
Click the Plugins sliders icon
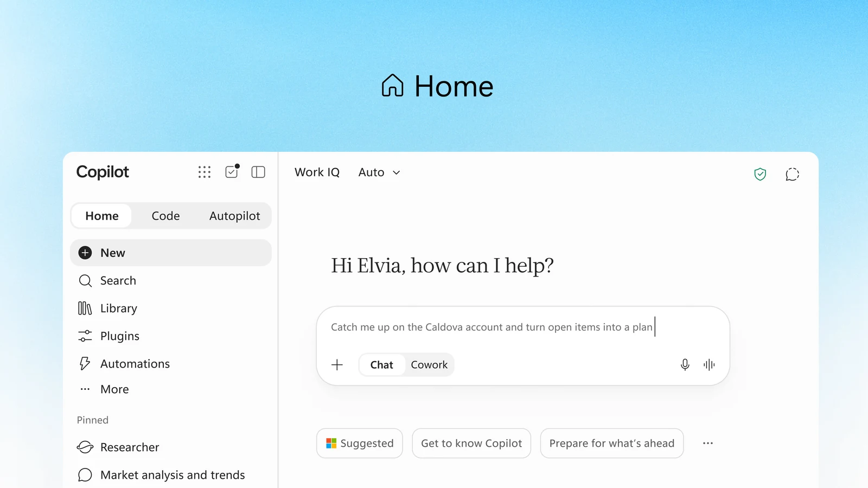85,336
